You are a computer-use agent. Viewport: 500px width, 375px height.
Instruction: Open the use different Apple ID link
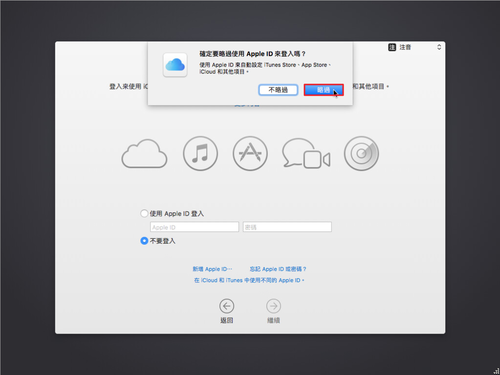(249, 280)
